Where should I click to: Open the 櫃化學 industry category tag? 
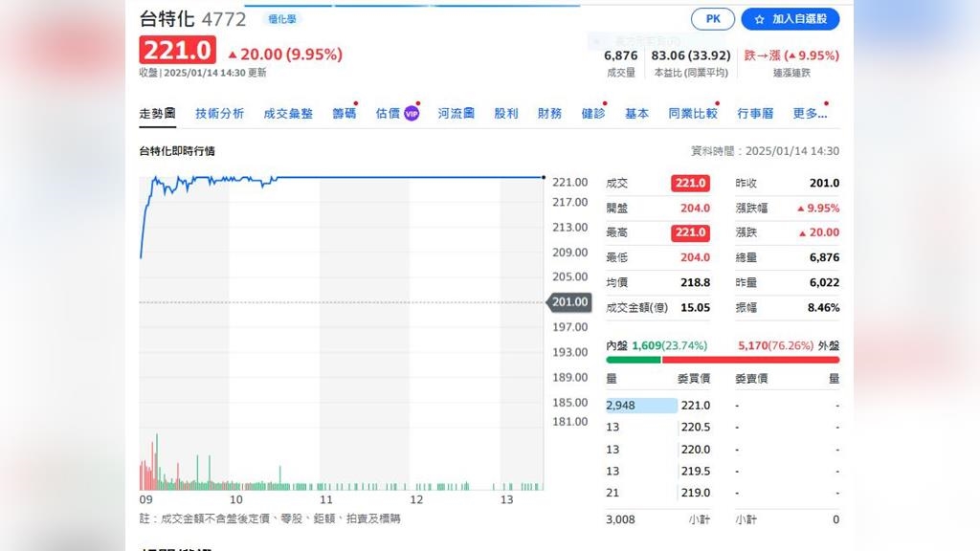282,19
